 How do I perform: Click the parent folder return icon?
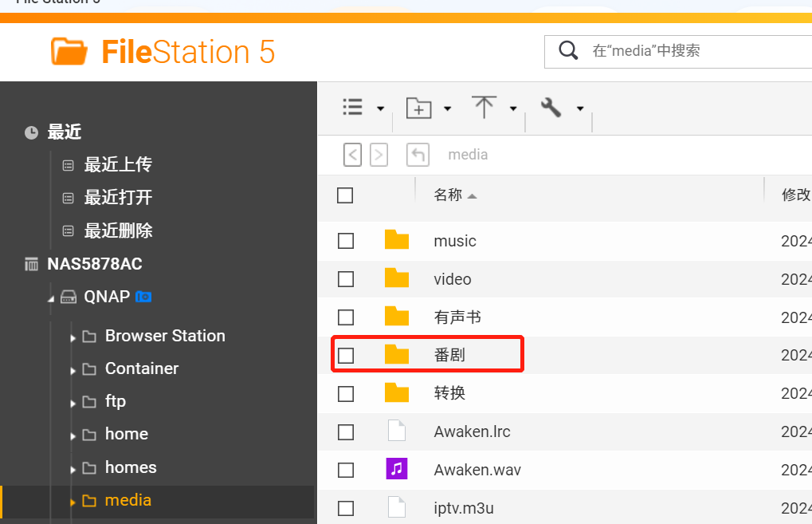[418, 155]
